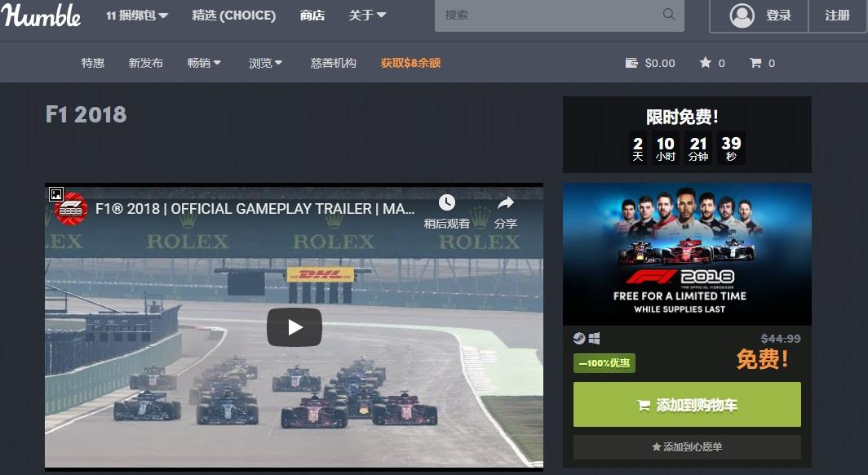
Task: Click the Windows platform icon
Action: pyautogui.click(x=595, y=338)
